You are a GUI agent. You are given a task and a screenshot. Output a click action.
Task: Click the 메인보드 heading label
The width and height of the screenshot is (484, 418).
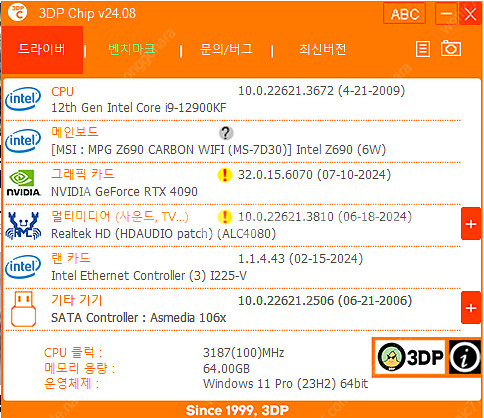(75, 132)
